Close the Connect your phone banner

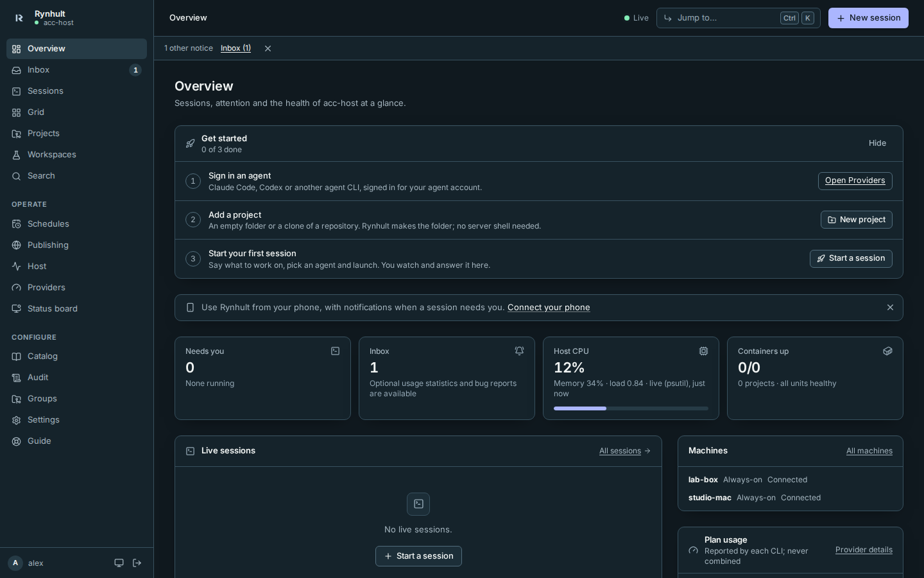pyautogui.click(x=890, y=308)
